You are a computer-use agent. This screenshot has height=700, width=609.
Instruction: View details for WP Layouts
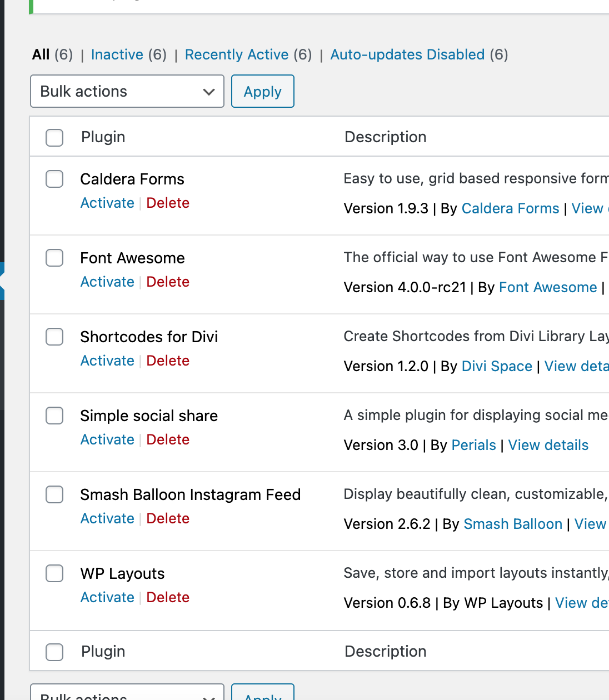582,603
